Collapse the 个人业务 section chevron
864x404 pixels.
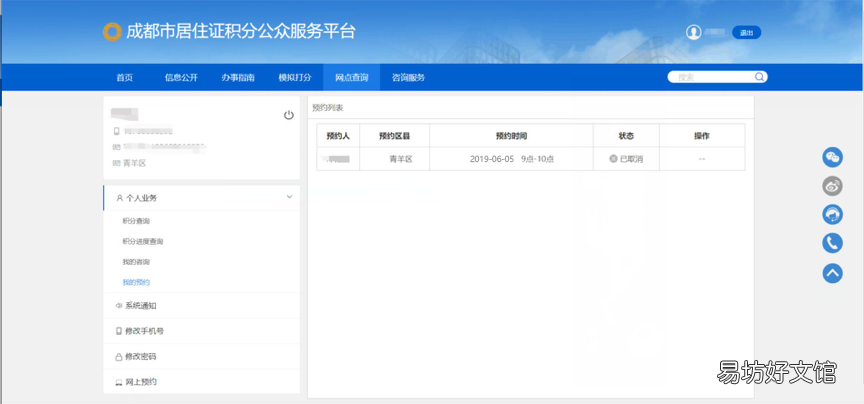(x=290, y=197)
